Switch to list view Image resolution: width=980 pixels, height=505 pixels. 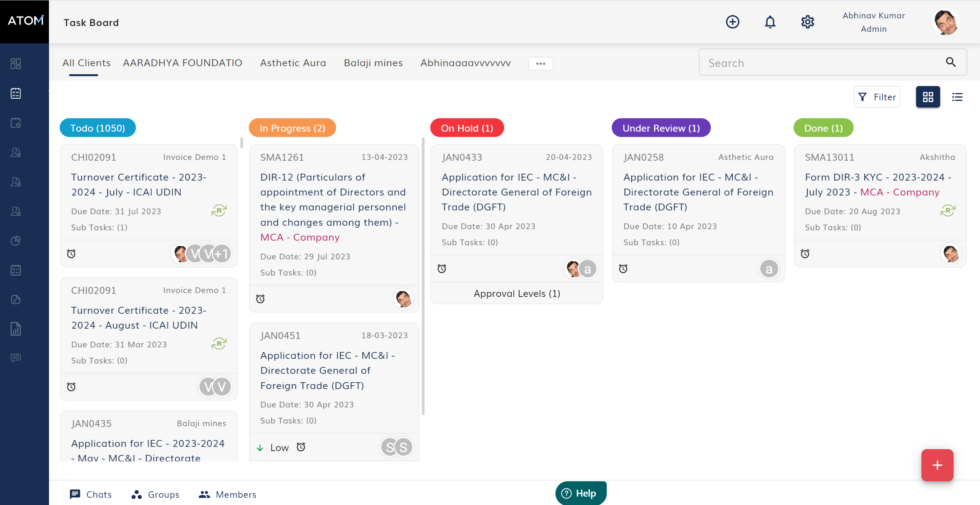click(x=957, y=97)
